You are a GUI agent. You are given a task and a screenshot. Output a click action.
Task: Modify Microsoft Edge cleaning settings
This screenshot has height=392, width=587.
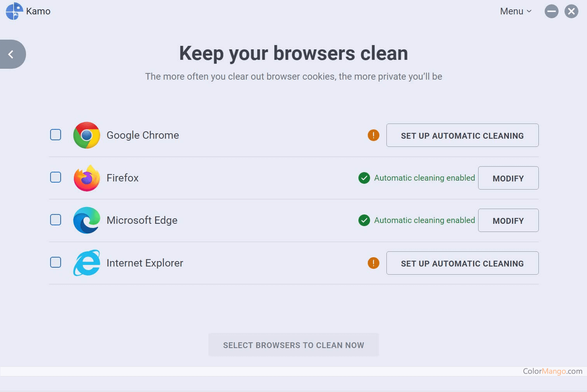(508, 221)
